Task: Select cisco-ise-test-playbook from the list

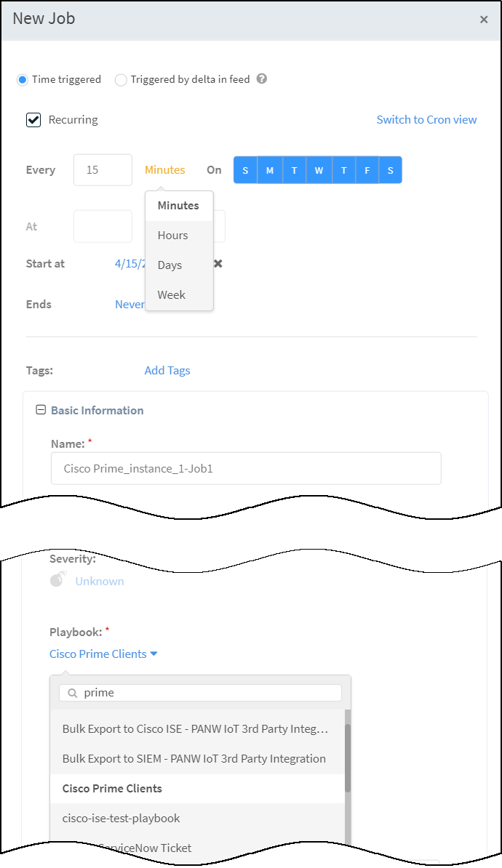Action: 121,818
